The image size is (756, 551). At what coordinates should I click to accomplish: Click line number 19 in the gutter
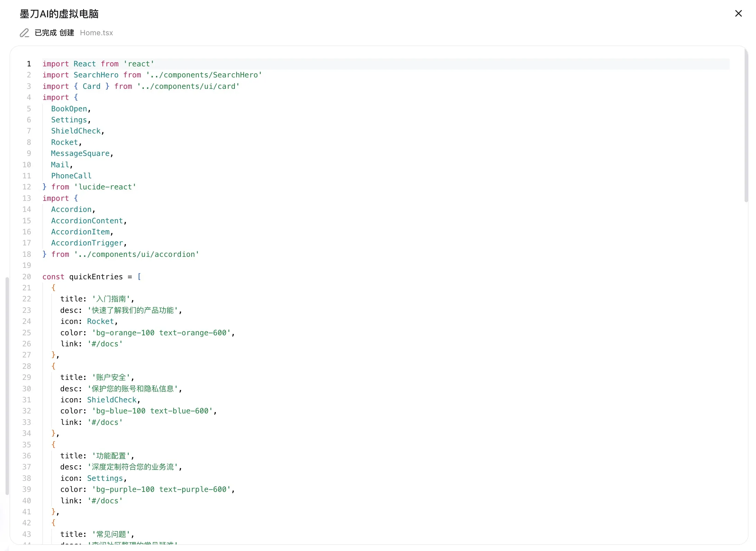click(x=27, y=265)
